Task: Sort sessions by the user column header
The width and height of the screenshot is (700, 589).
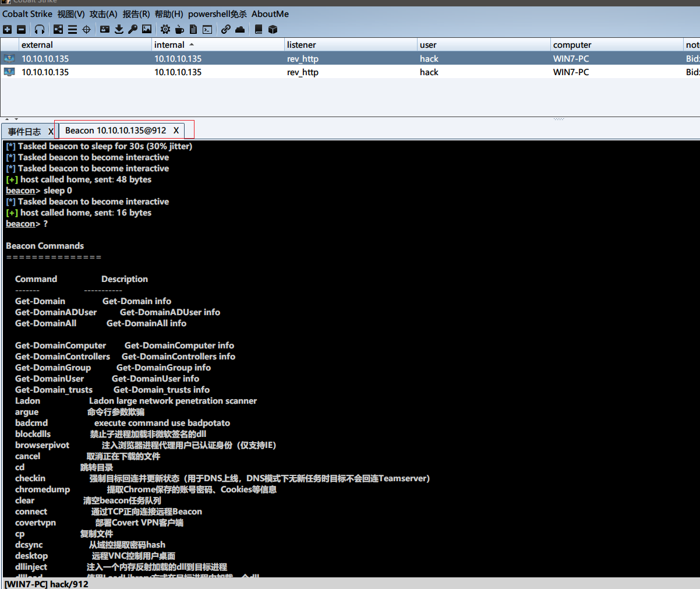Action: click(483, 45)
